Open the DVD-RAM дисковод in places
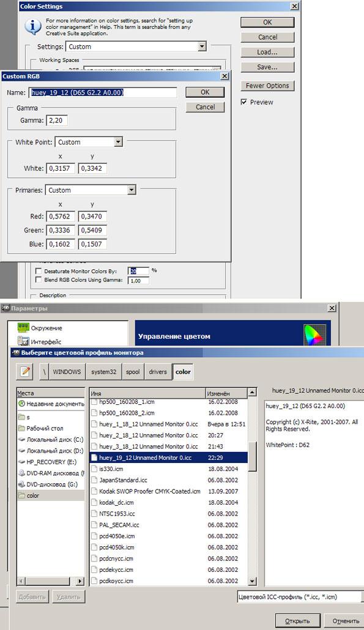364x630 pixels. tap(51, 473)
